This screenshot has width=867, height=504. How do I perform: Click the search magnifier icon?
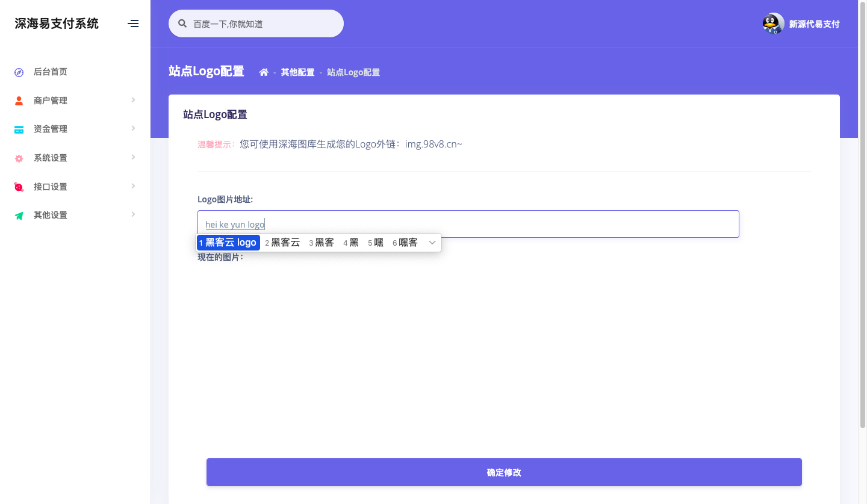182,24
